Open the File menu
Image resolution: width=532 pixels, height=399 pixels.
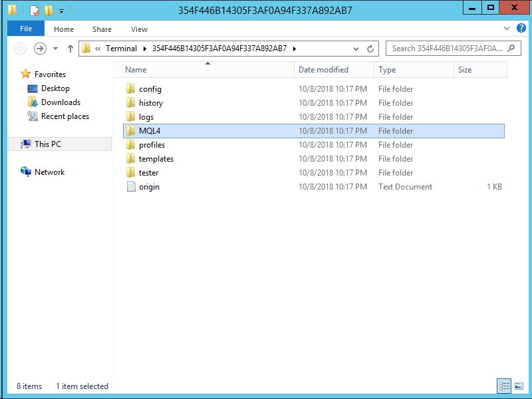pyautogui.click(x=26, y=29)
